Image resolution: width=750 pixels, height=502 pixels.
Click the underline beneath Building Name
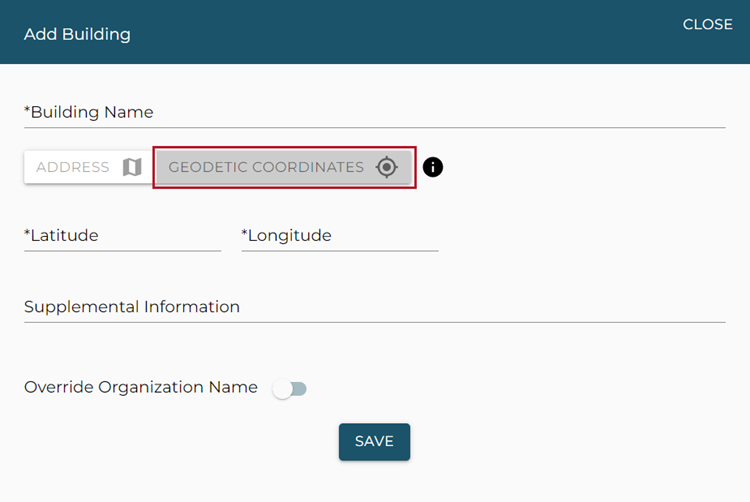pos(374,127)
